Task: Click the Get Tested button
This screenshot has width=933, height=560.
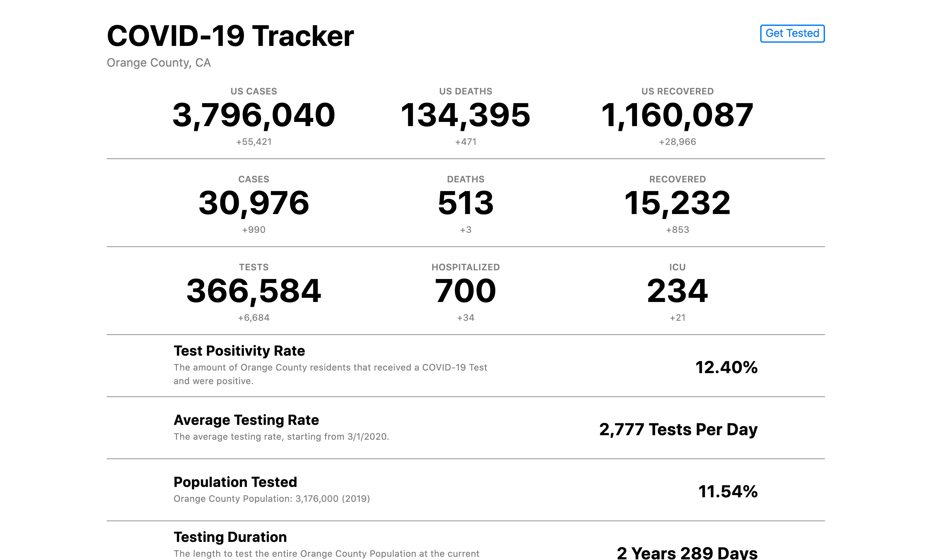Action: (x=792, y=34)
